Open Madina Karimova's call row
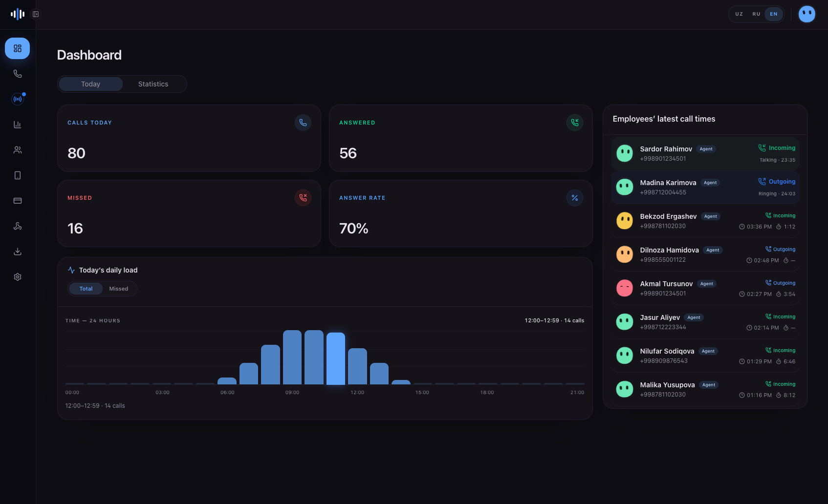828x504 pixels. pyautogui.click(x=705, y=187)
